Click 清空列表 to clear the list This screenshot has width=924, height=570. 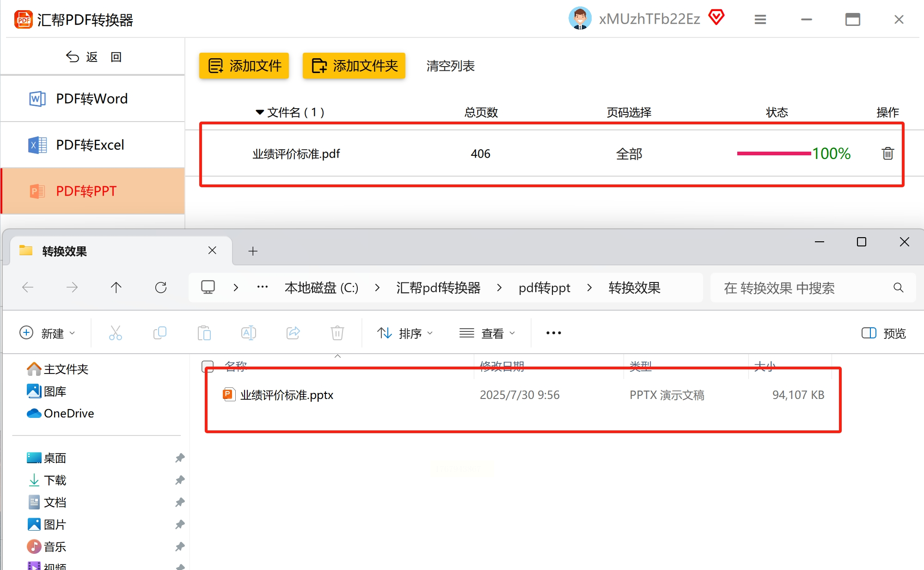(450, 66)
